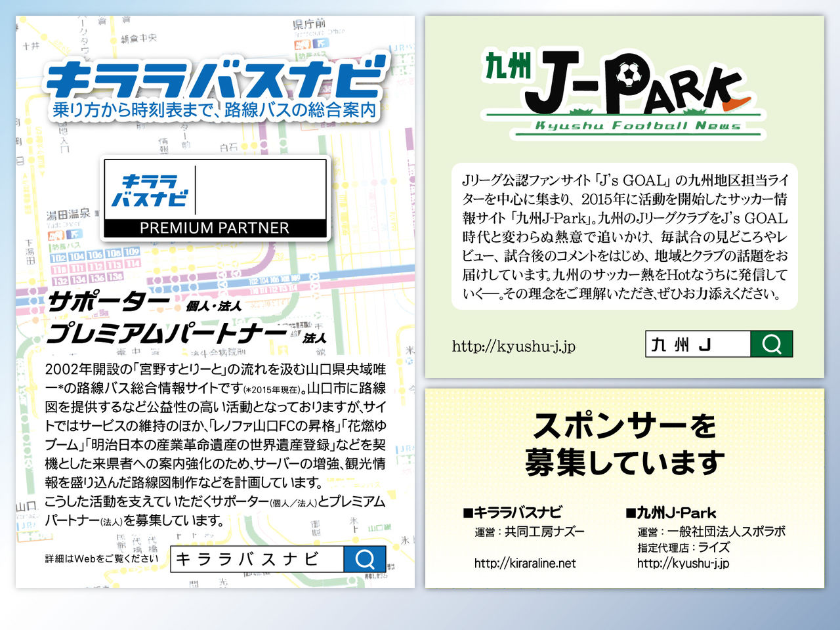Click the キララバスナビ search field
The height and width of the screenshot is (630, 840).
(x=257, y=558)
